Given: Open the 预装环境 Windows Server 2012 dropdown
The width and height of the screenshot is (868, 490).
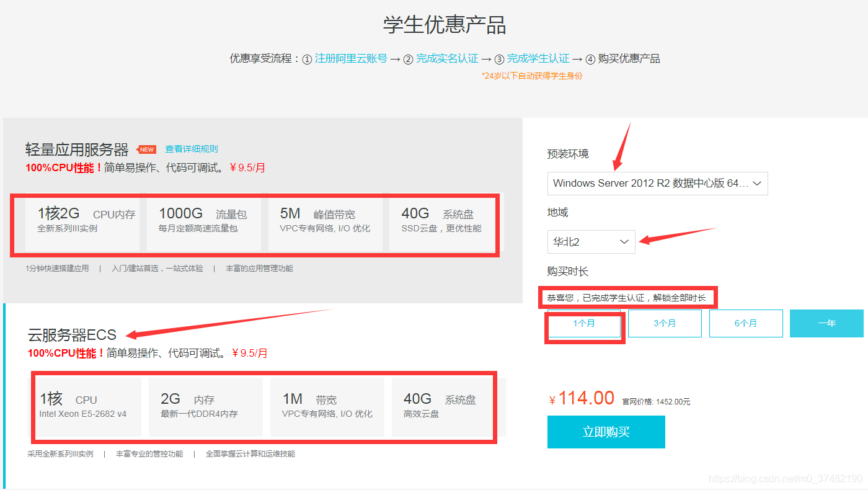Looking at the screenshot, I should pos(657,184).
